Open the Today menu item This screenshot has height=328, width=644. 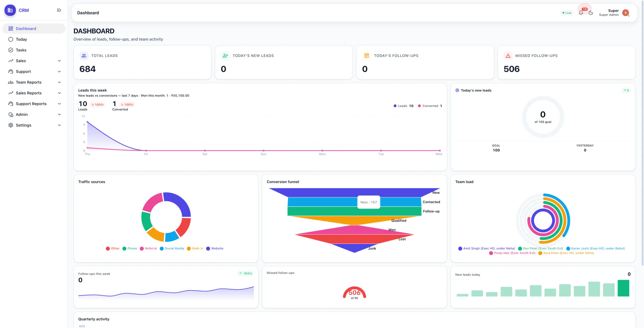(34, 39)
